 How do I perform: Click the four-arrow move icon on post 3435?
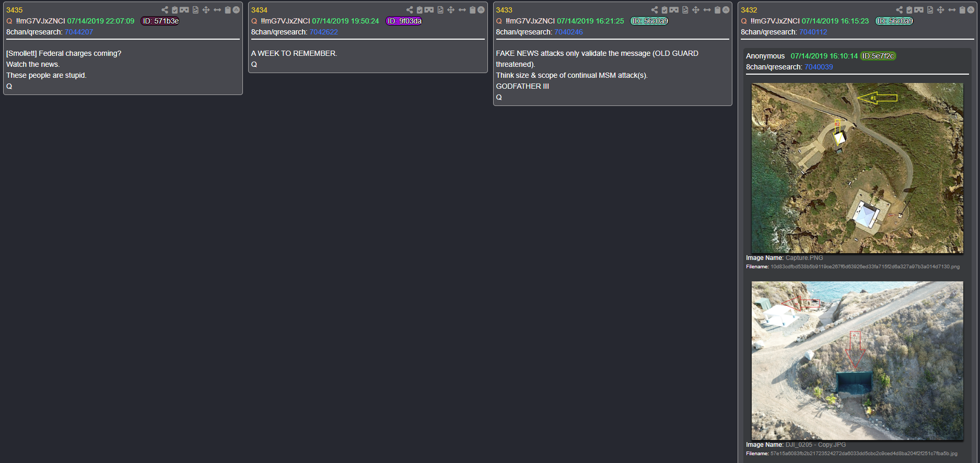click(x=206, y=10)
